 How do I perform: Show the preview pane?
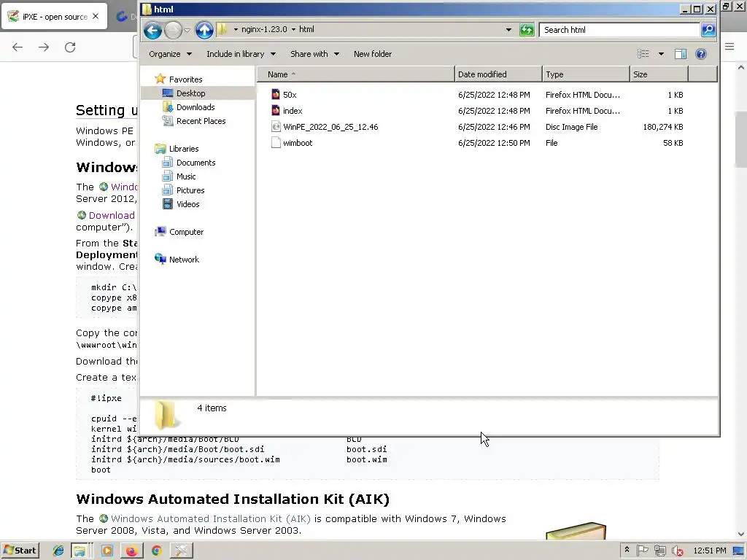click(681, 54)
